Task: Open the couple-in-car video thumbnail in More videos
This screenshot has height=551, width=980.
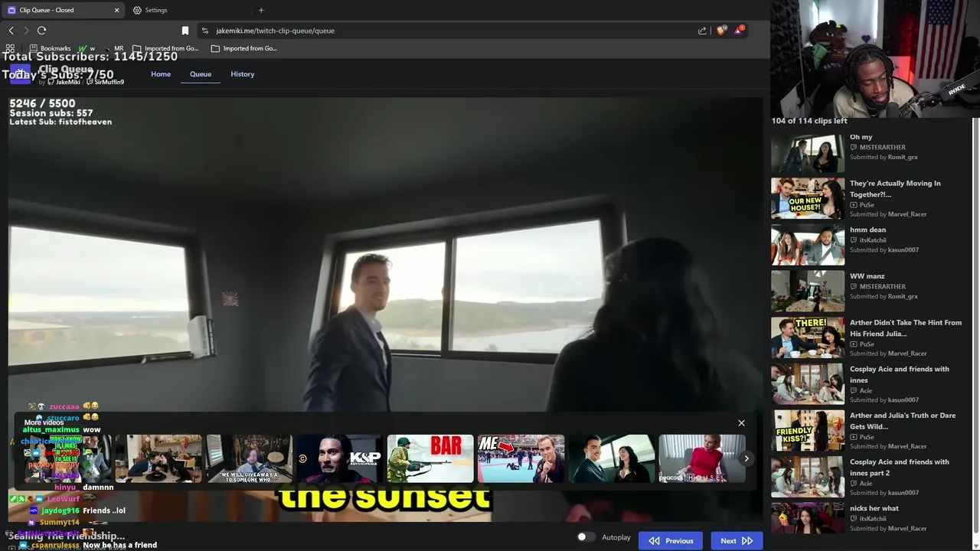Action: point(611,458)
